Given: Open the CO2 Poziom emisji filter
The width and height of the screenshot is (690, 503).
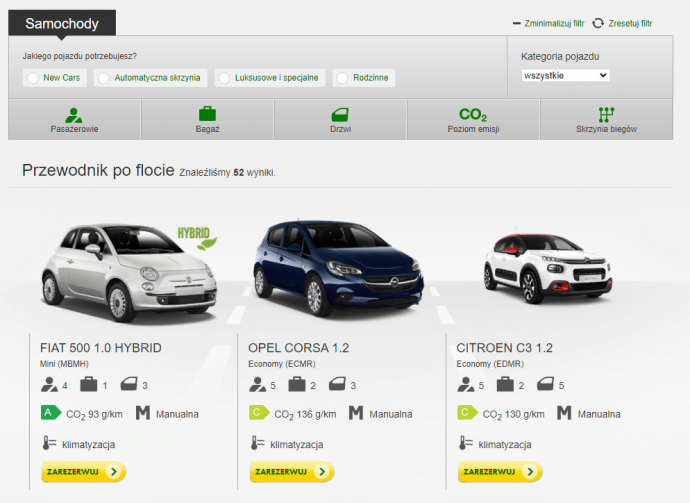Looking at the screenshot, I should click(473, 119).
